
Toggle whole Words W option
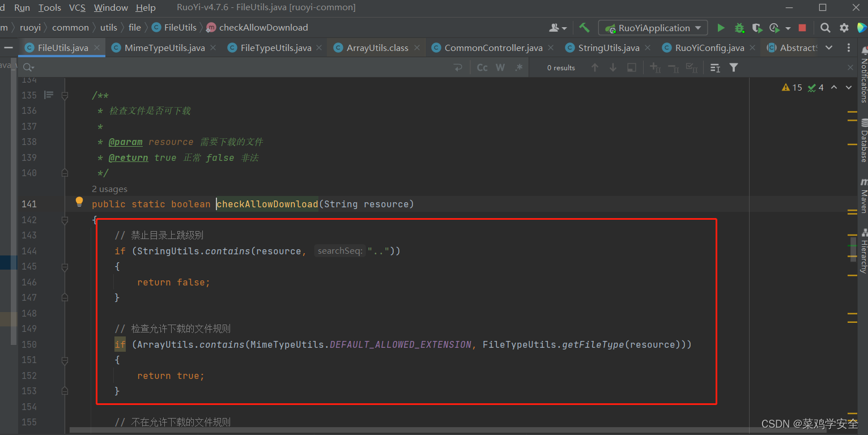(x=500, y=67)
